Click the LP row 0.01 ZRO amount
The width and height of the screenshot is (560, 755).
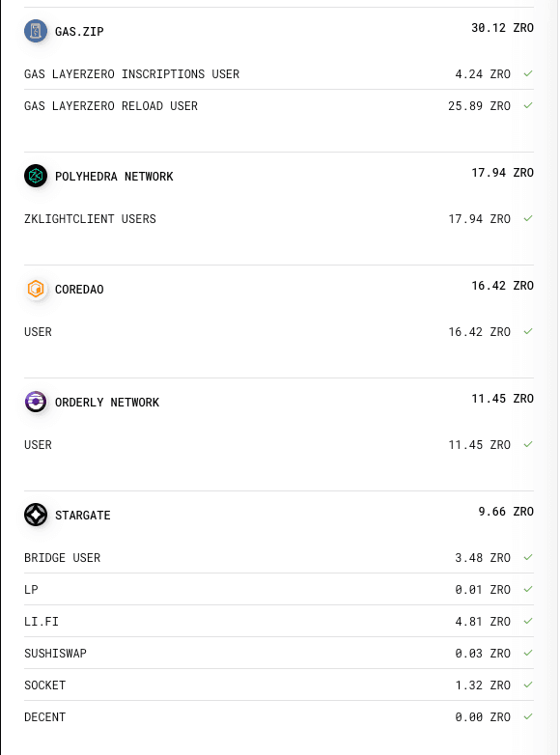(x=483, y=589)
